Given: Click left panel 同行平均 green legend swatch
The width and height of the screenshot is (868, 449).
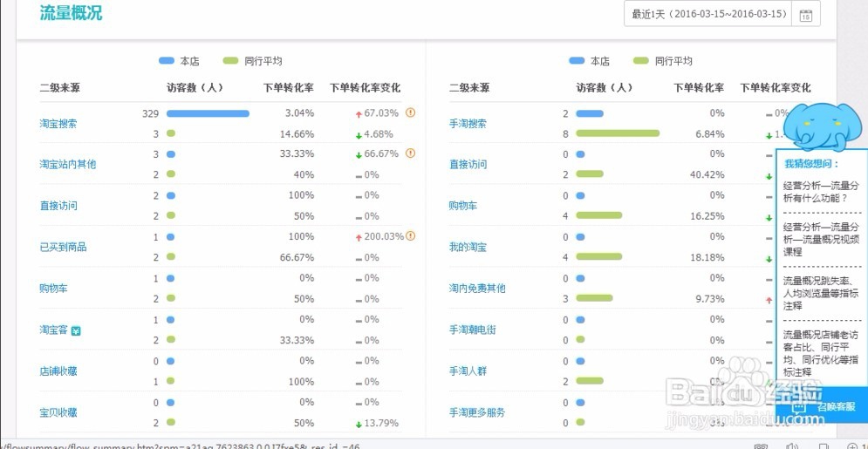Looking at the screenshot, I should (230, 61).
